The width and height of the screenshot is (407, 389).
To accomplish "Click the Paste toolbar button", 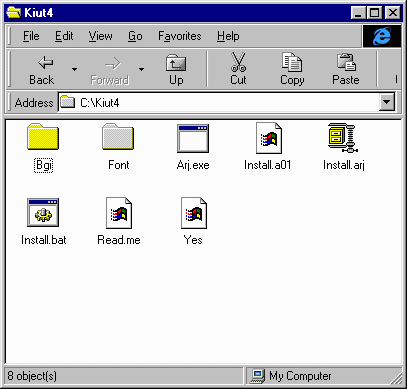I will click(x=346, y=69).
